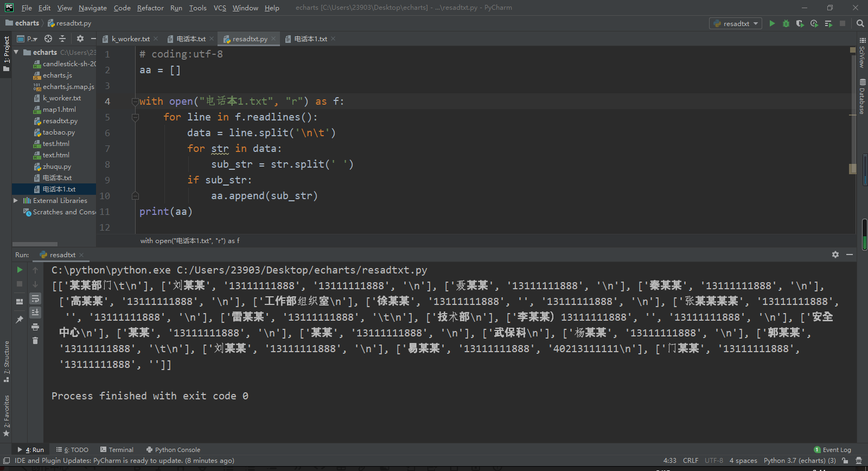Image resolution: width=868 pixels, height=471 pixels.
Task: Collapse the echarts project root node
Action: [x=16, y=52]
